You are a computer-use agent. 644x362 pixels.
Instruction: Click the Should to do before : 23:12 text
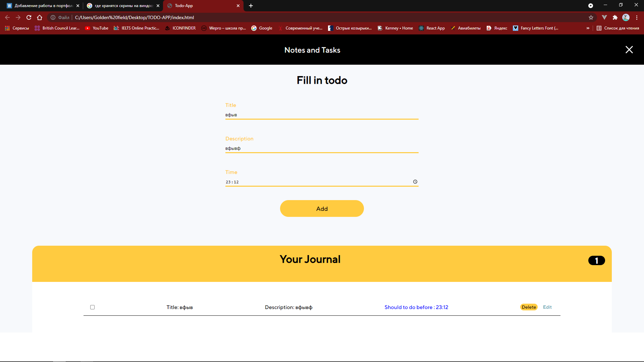coord(416,307)
